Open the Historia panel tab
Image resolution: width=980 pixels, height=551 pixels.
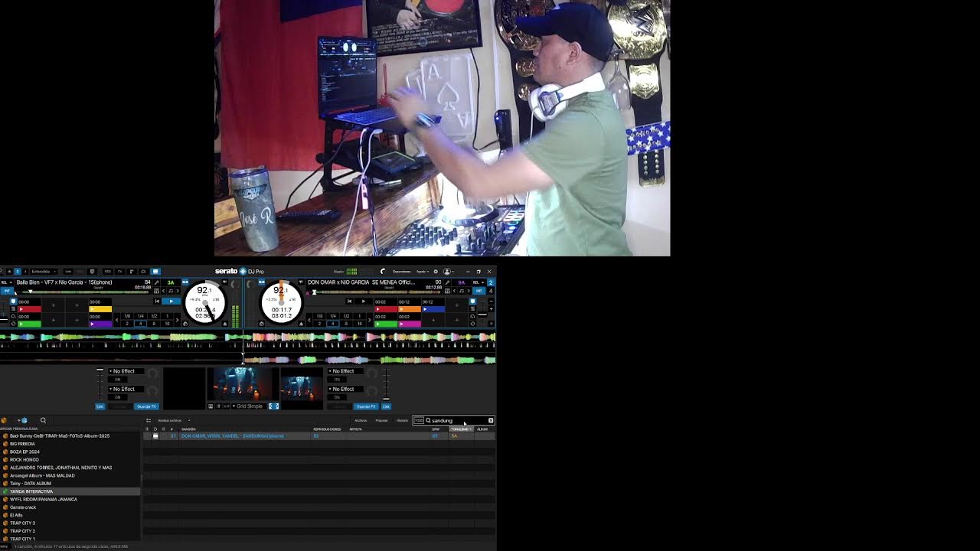(402, 420)
